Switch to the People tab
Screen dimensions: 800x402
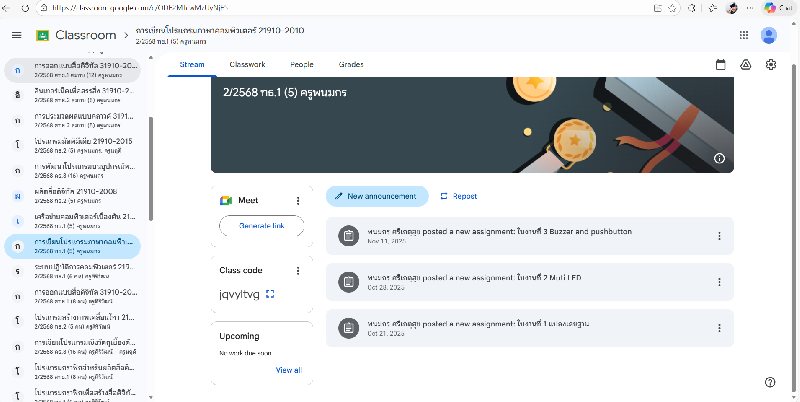coord(301,64)
